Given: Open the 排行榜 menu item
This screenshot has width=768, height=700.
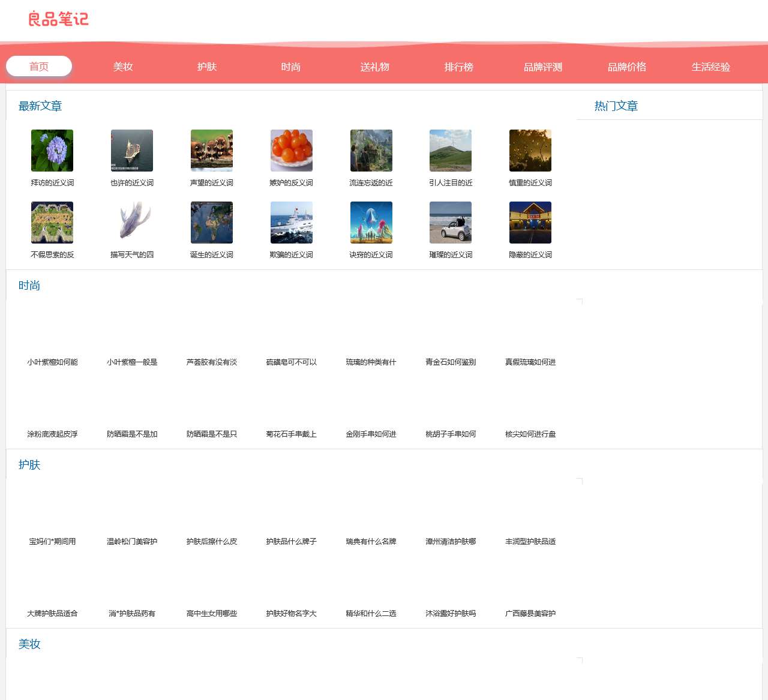Looking at the screenshot, I should point(459,67).
